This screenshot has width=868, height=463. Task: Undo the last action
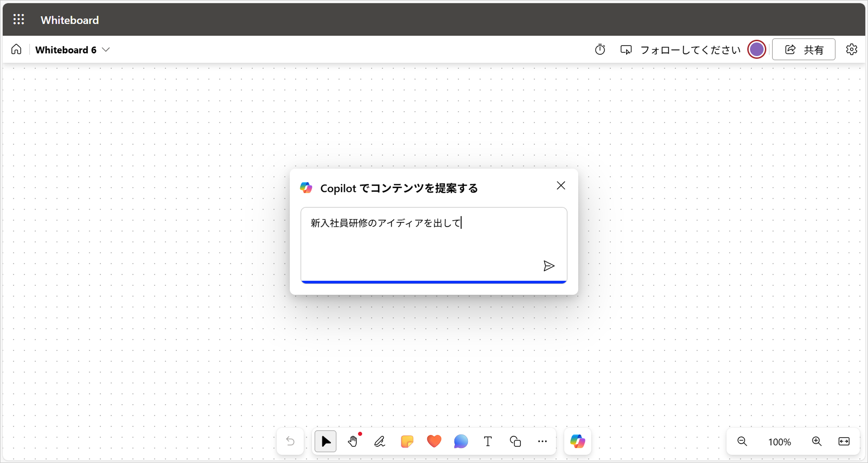(x=290, y=441)
